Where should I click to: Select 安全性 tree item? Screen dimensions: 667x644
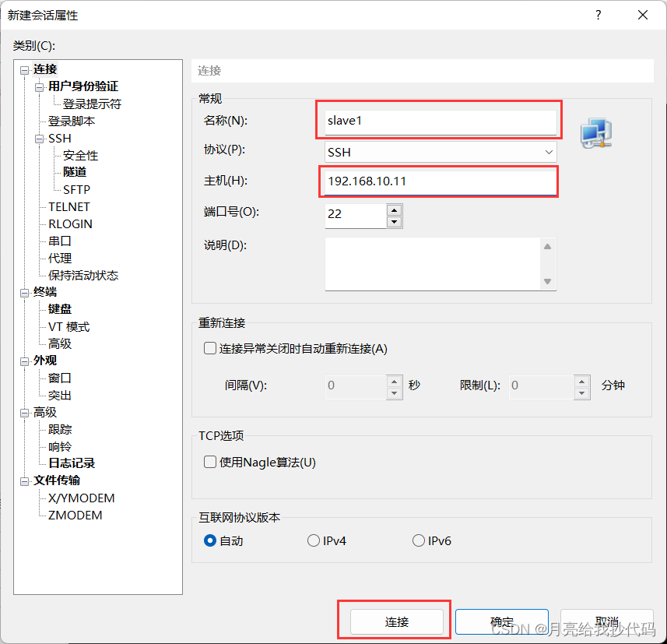coord(80,156)
